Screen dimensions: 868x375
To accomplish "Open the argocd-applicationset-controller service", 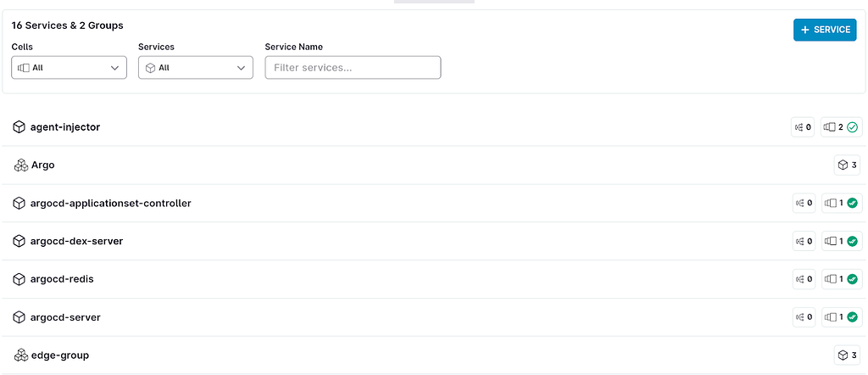I will click(434, 204).
